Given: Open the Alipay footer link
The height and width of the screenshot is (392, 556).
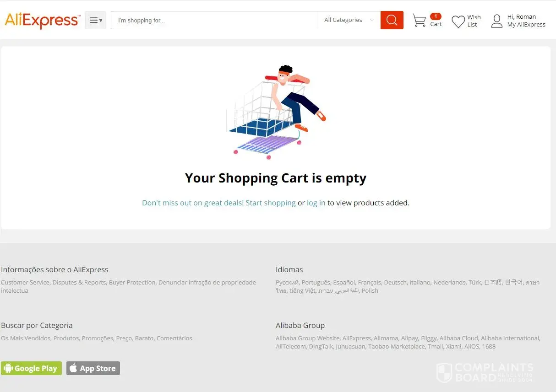Looking at the screenshot, I should point(409,338).
